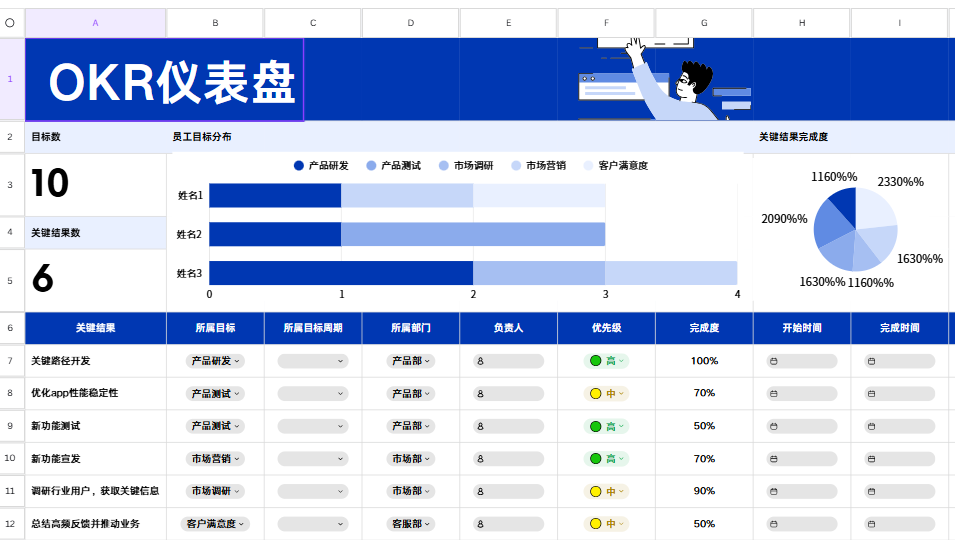The height and width of the screenshot is (540, 955).
Task: Click the person icon in row 10 负责人
Action: 481,459
